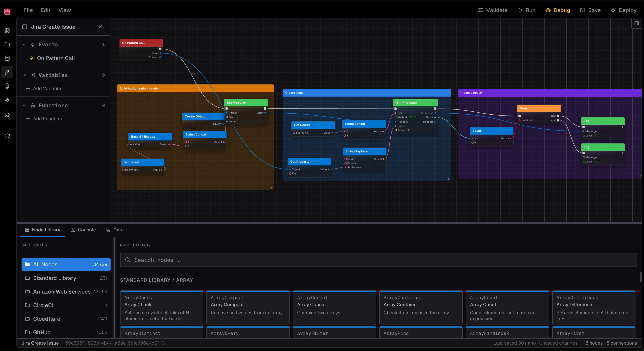644x351 pixels.
Task: Save the pattern
Action: (590, 10)
